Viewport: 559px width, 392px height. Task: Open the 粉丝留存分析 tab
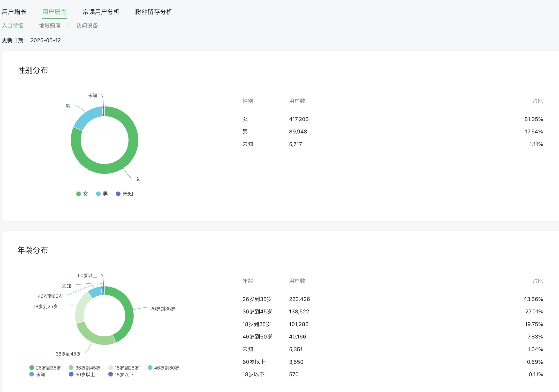coord(154,12)
